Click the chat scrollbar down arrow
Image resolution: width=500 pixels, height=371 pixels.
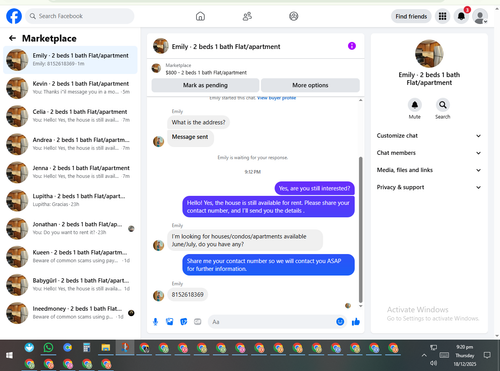360,306
